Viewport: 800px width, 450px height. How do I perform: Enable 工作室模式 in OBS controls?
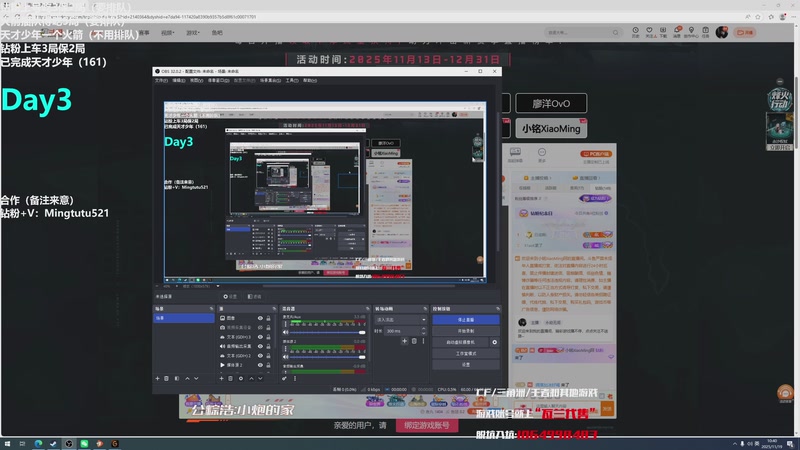[x=465, y=354]
